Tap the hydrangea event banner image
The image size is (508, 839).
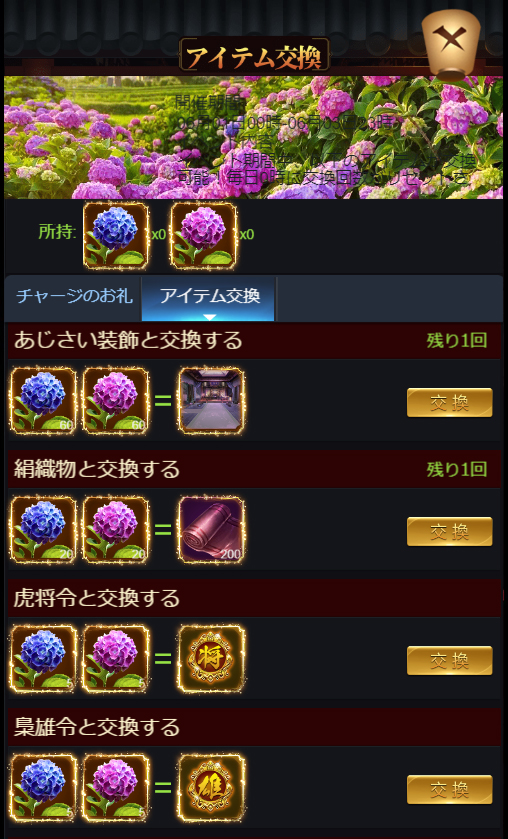254,137
